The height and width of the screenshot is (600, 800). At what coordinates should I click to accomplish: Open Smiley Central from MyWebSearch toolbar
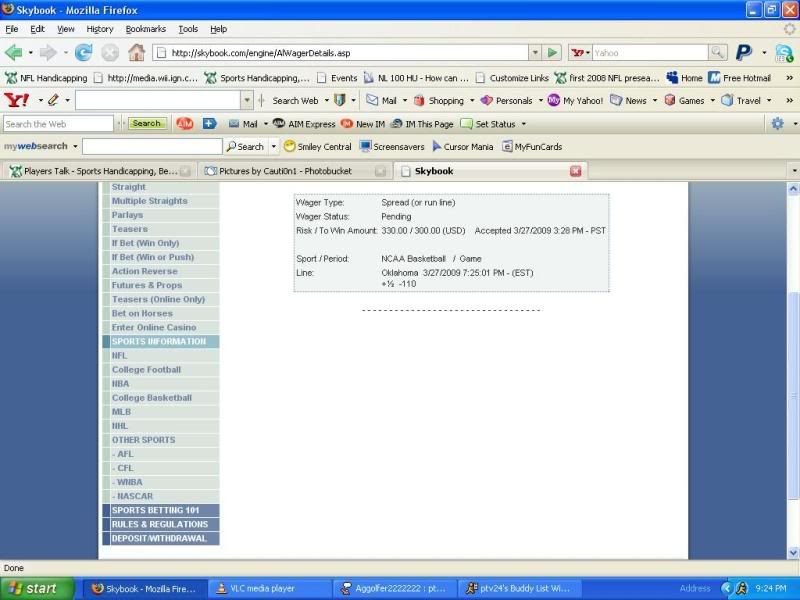(317, 146)
